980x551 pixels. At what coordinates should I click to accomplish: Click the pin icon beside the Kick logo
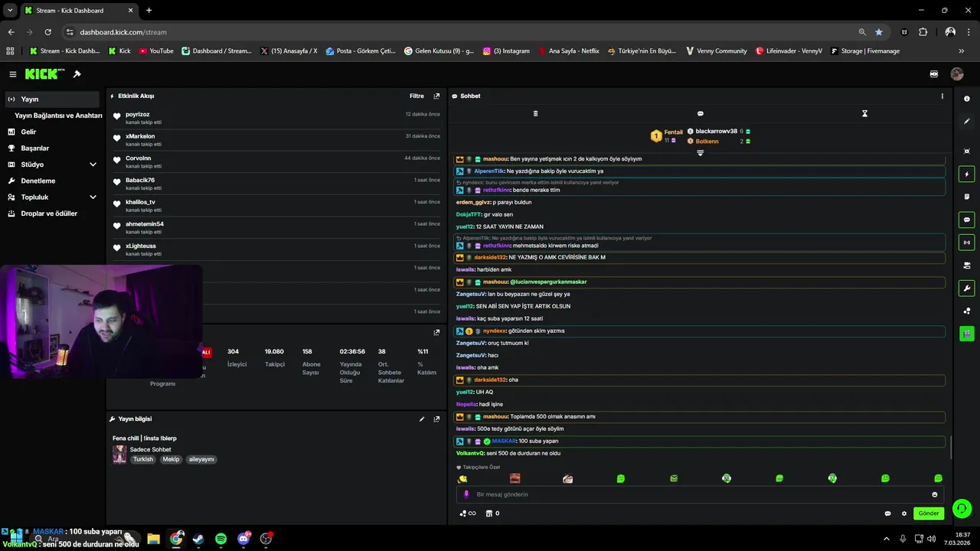(77, 74)
